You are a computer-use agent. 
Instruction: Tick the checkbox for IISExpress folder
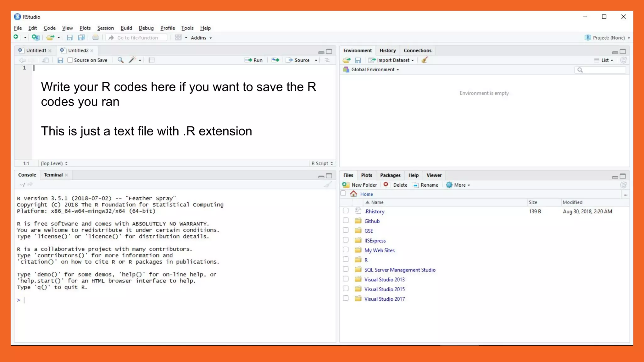[346, 240]
